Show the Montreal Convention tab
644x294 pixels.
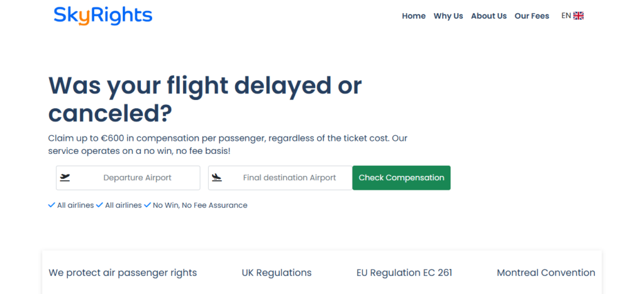tap(546, 273)
